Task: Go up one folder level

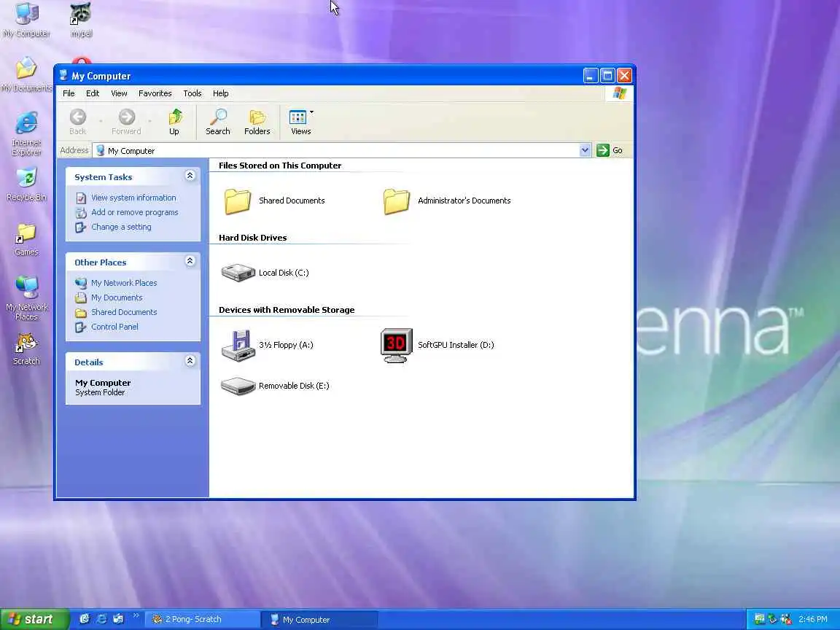Action: coord(175,122)
